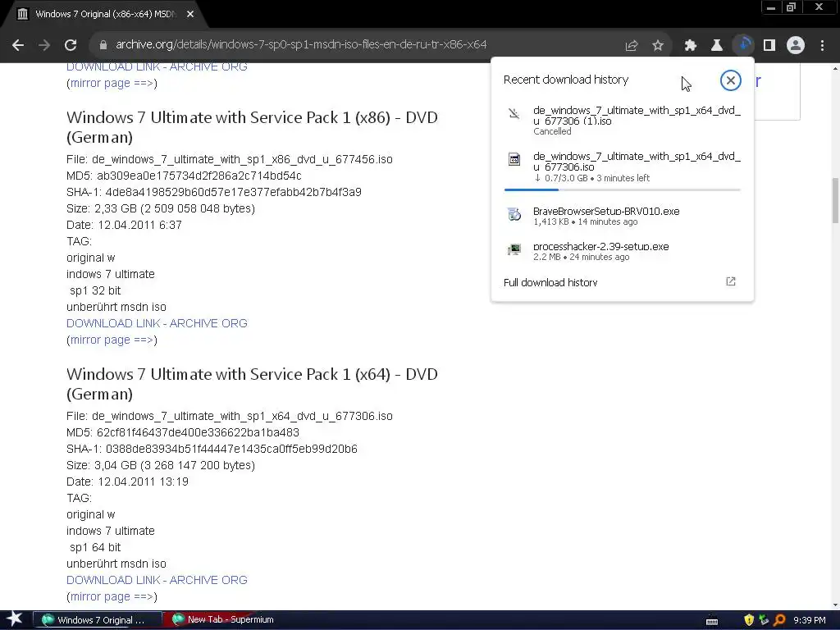The width and height of the screenshot is (840, 630).
Task: Click x86 file name de_windows_7..._677456.iso
Action: (x=242, y=159)
